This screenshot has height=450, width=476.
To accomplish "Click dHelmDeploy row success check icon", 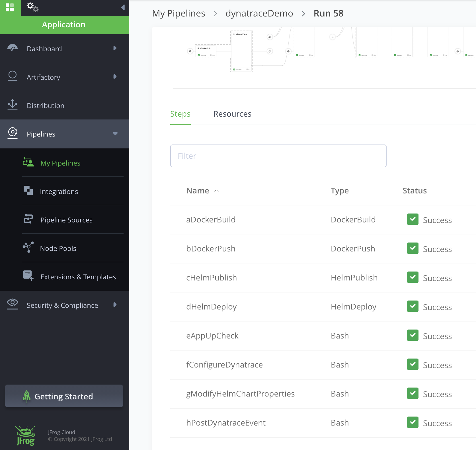I will (413, 306).
